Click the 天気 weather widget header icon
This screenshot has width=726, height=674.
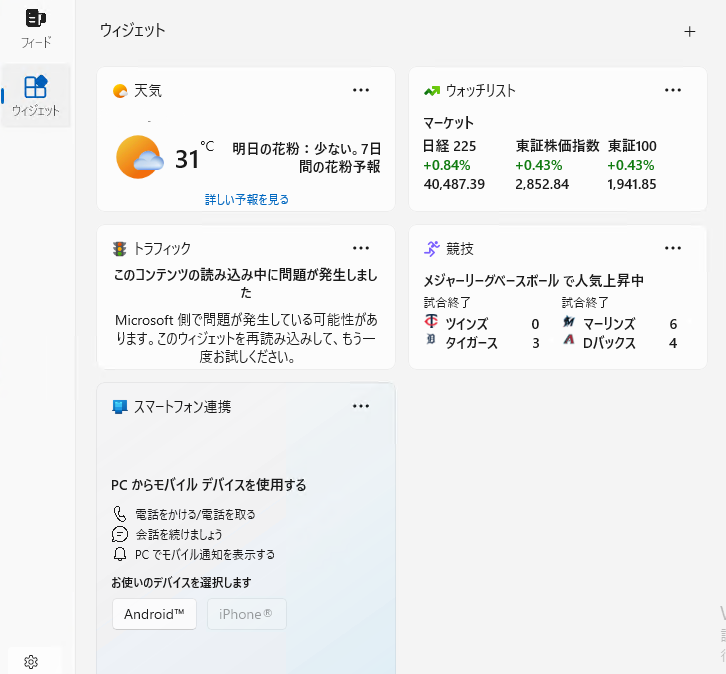(120, 91)
